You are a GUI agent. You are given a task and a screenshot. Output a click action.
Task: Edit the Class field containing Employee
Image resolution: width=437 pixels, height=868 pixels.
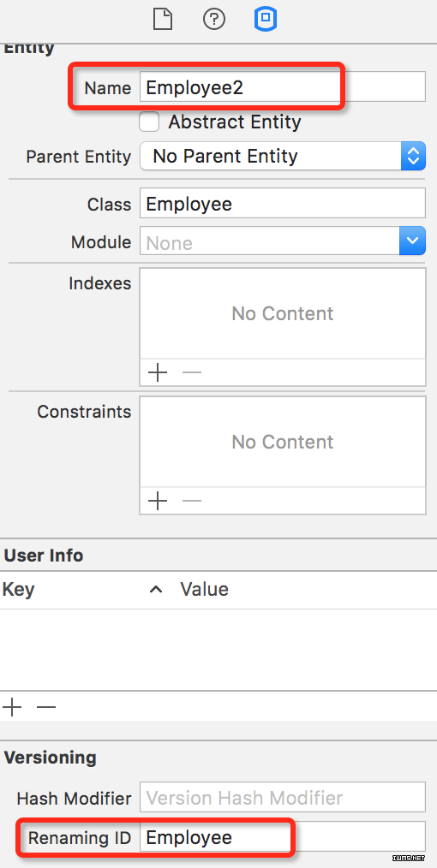point(283,203)
